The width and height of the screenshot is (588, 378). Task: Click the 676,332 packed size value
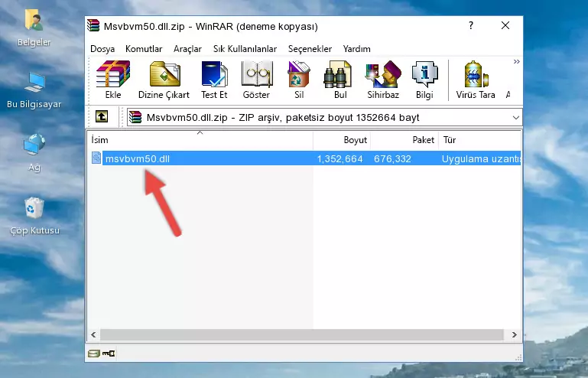(x=392, y=159)
